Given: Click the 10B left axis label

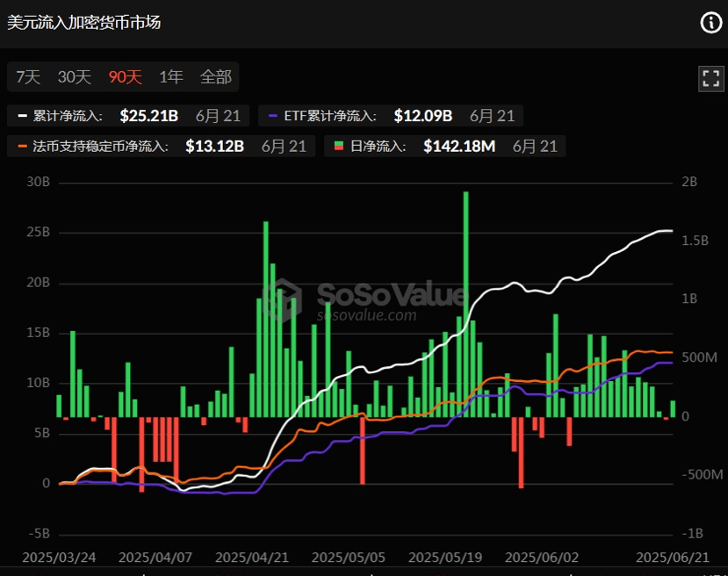Looking at the screenshot, I should pyautogui.click(x=38, y=383).
